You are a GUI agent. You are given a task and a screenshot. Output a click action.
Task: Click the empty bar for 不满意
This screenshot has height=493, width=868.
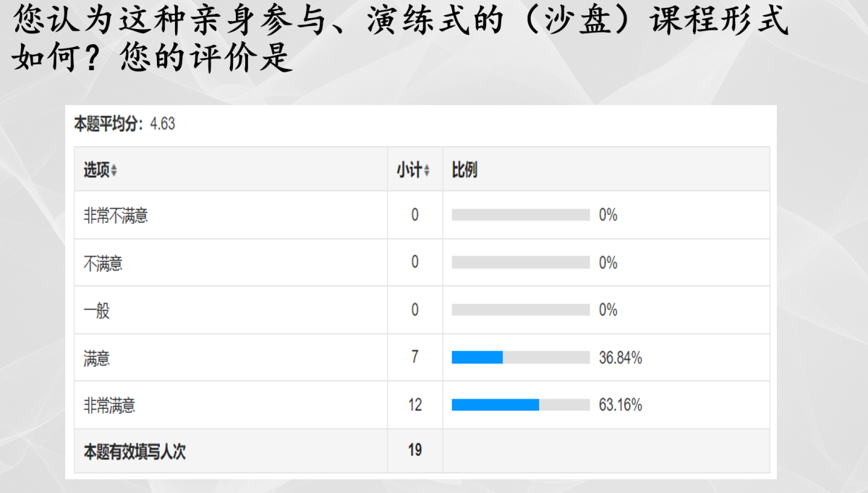click(521, 263)
